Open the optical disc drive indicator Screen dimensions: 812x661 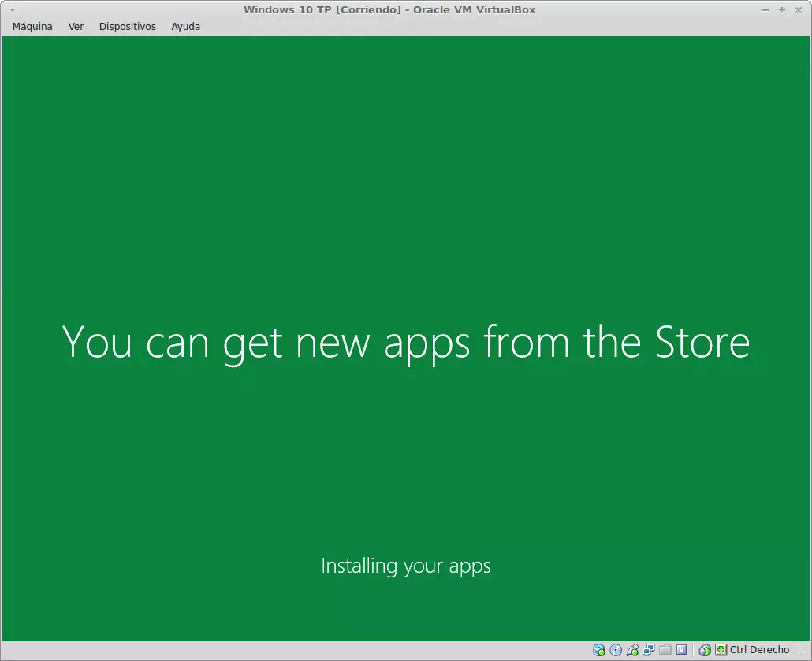click(x=616, y=650)
